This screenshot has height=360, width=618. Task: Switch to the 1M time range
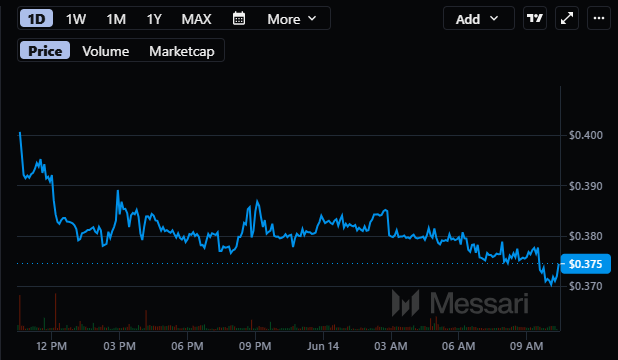[x=116, y=19]
